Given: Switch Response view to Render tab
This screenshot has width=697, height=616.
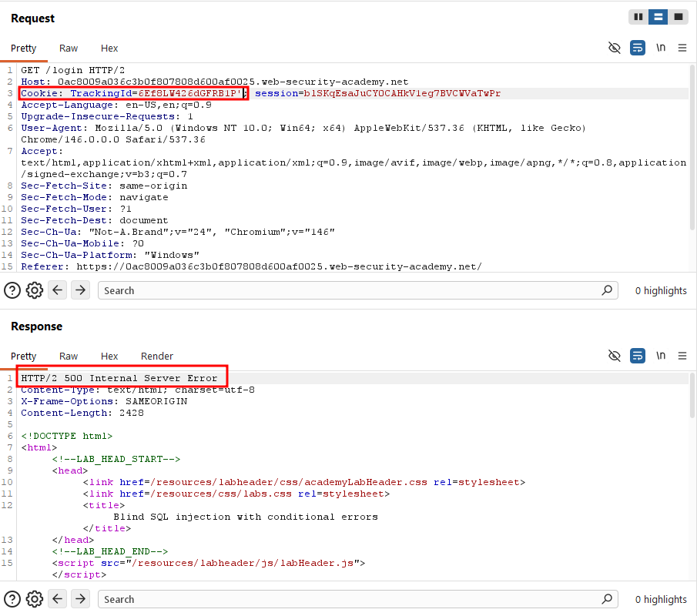Looking at the screenshot, I should [x=157, y=356].
